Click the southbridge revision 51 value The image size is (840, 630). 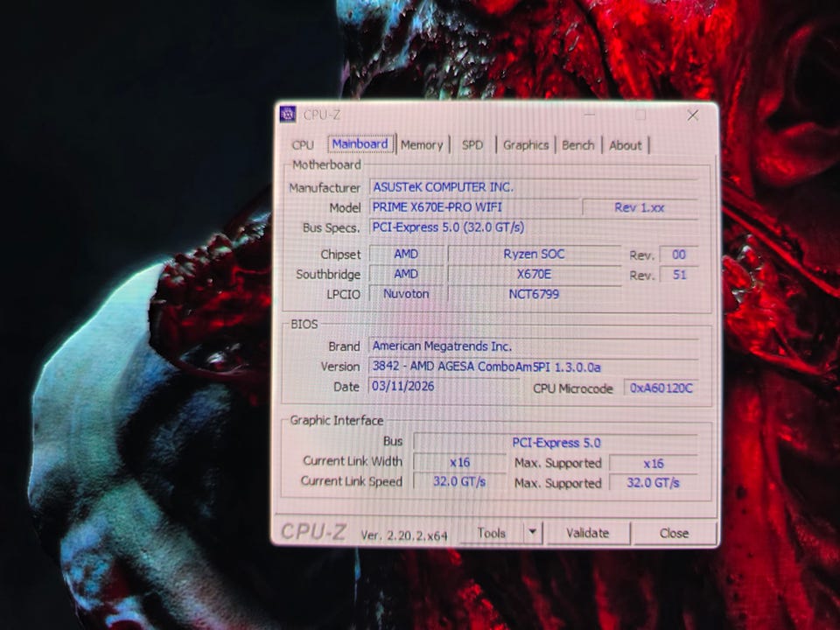(679, 275)
